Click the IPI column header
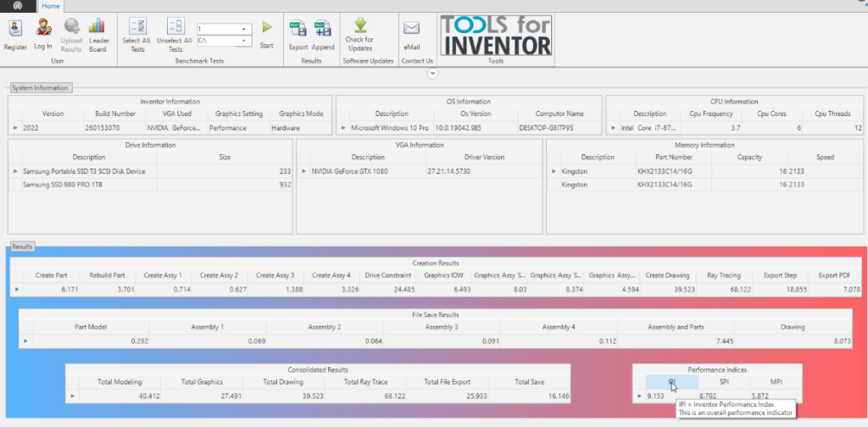This screenshot has height=427, width=868. 671,382
